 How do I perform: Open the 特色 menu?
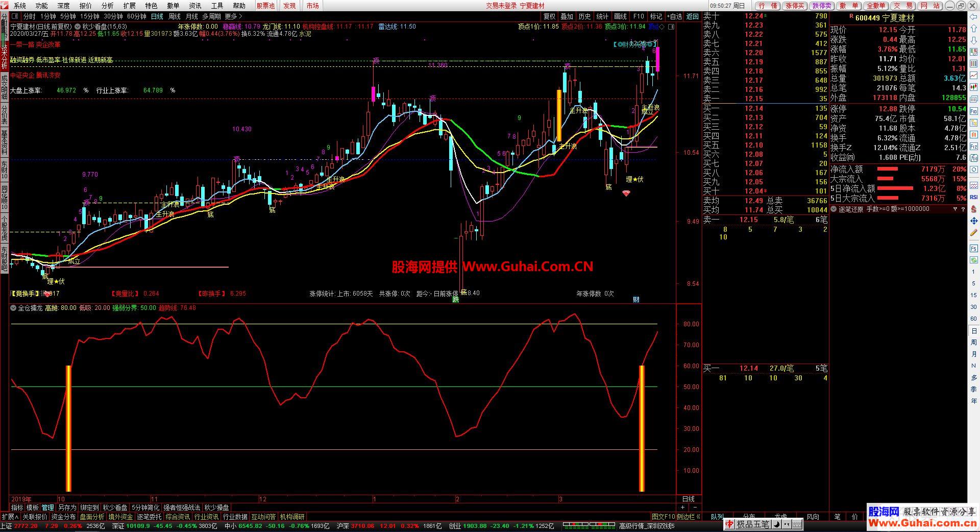(151, 6)
